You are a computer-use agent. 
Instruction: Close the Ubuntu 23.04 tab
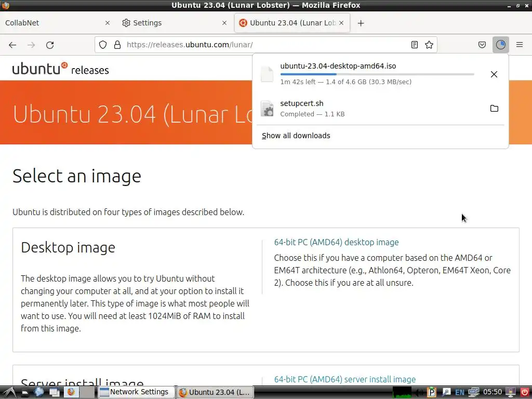[341, 23]
